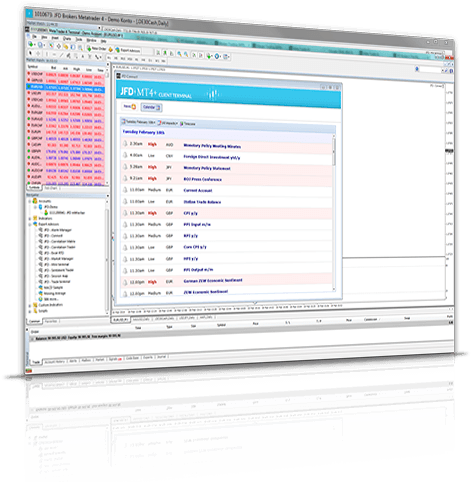This screenshot has height=482, width=472.
Task: Toggle the Expert Advisors toolbar button
Action: 128,50
